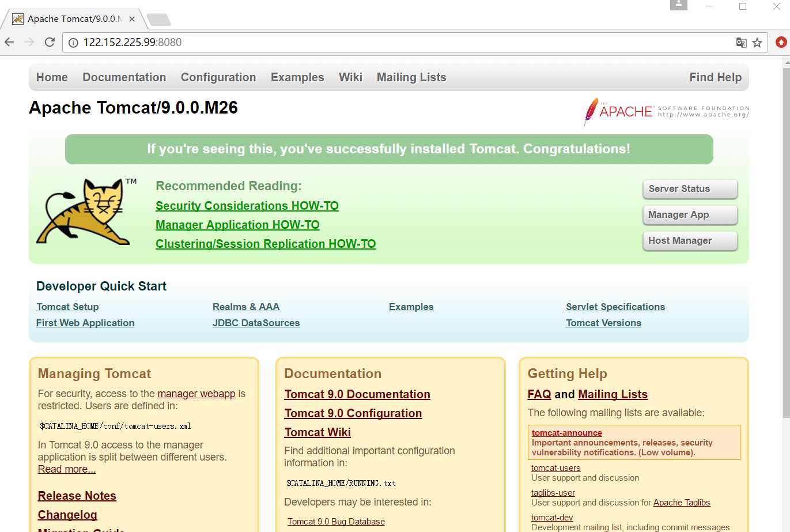This screenshot has height=532, width=790.
Task: Click the Apache Software Foundation logo
Action: click(666, 111)
